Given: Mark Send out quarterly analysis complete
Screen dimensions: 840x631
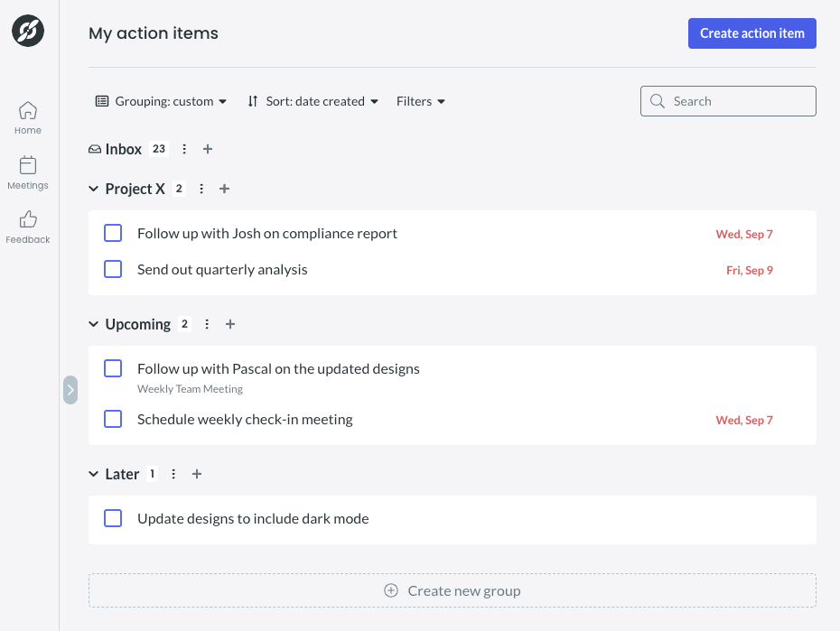Looking at the screenshot, I should click(113, 269).
